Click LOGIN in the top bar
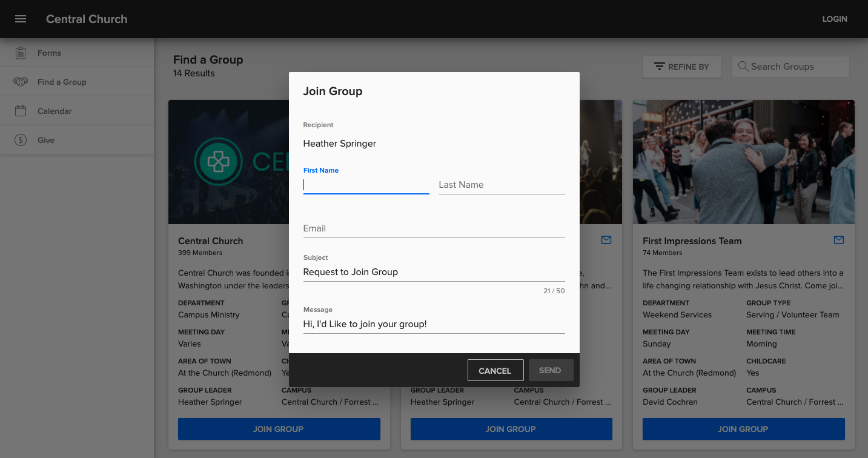Screen dimensions: 868x458 coord(834,19)
